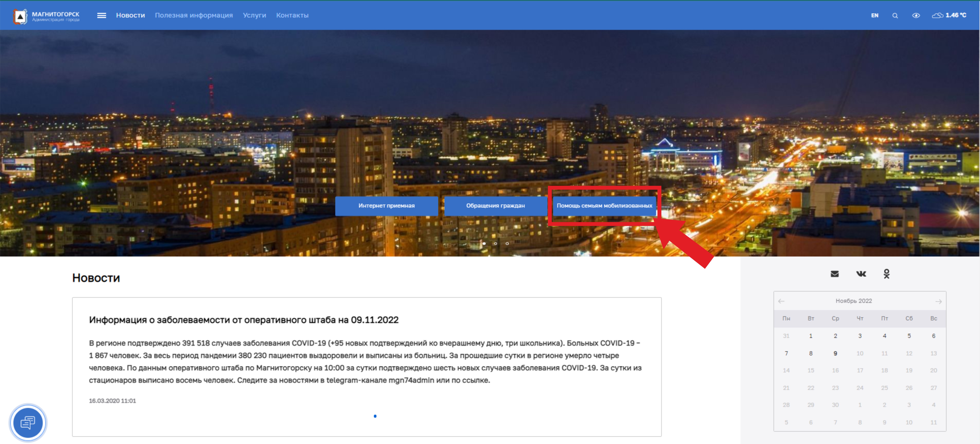This screenshot has width=980, height=444.
Task: Toggle visually impaired eye mode
Action: tap(916, 16)
